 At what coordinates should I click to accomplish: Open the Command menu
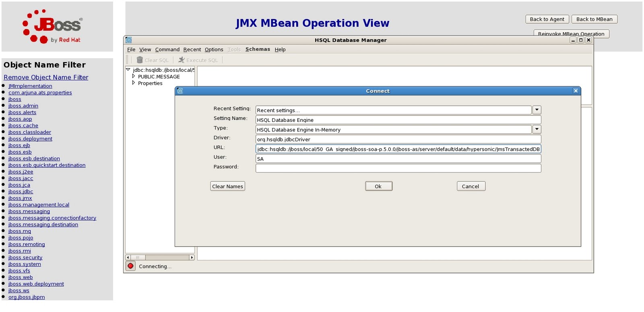[167, 50]
